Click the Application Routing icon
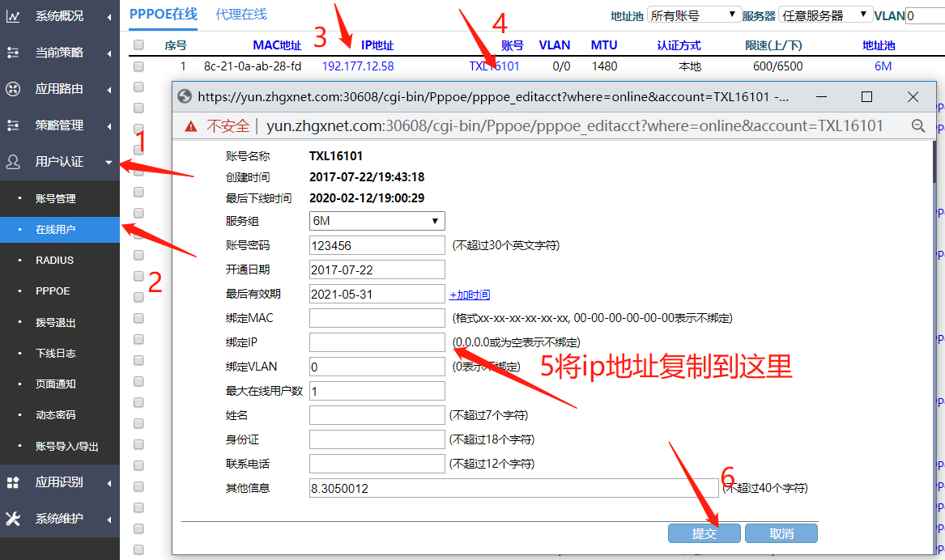The width and height of the screenshot is (945, 560). (x=13, y=89)
